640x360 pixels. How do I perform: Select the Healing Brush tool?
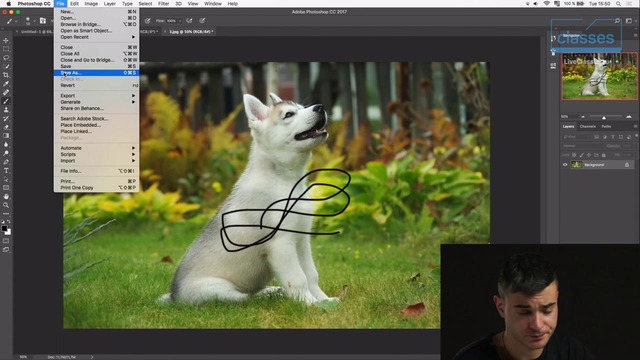click(6, 92)
